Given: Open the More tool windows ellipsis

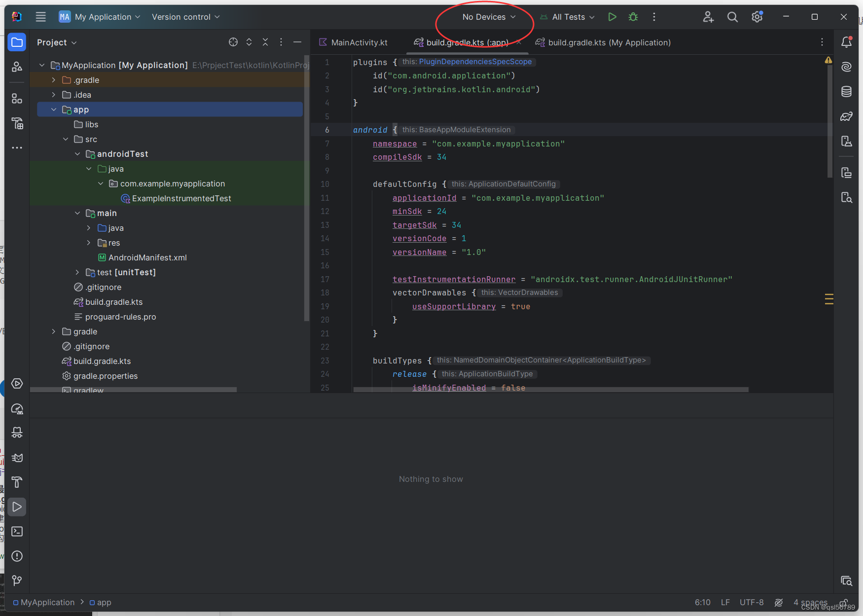Looking at the screenshot, I should (17, 147).
